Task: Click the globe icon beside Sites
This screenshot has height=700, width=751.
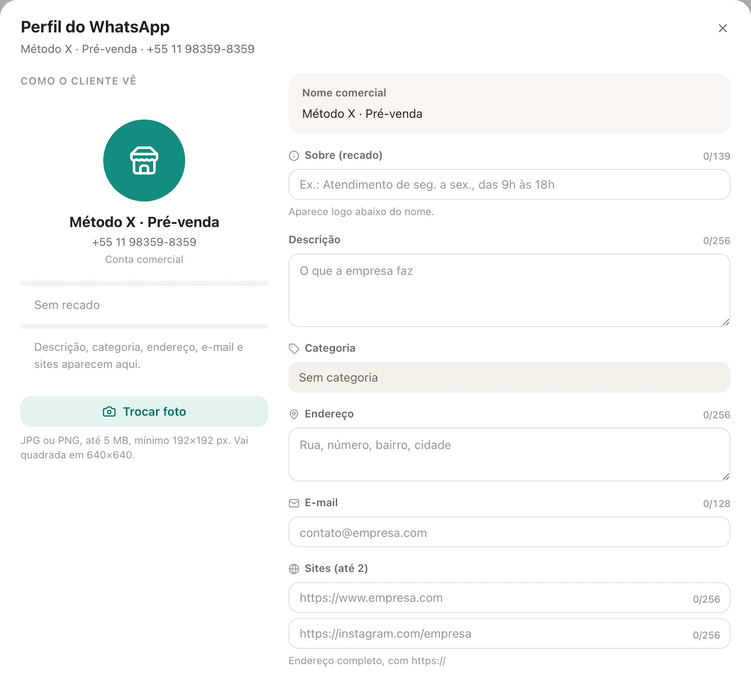Action: (294, 569)
